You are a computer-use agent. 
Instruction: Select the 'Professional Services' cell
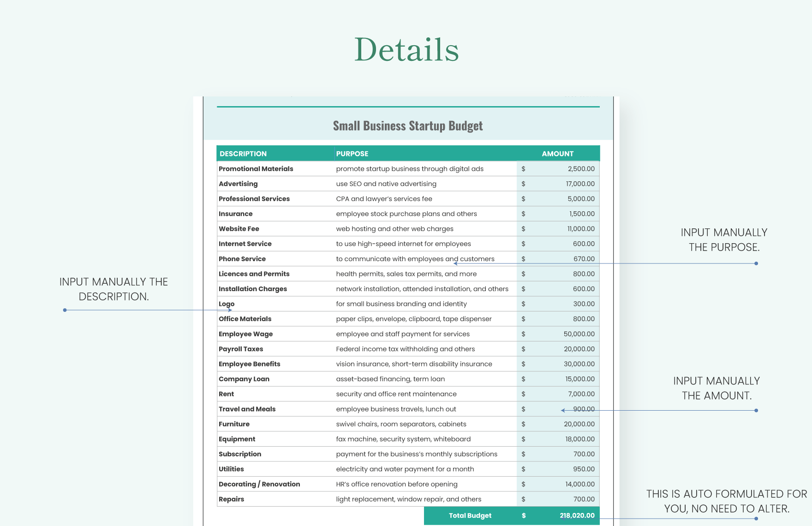254,199
